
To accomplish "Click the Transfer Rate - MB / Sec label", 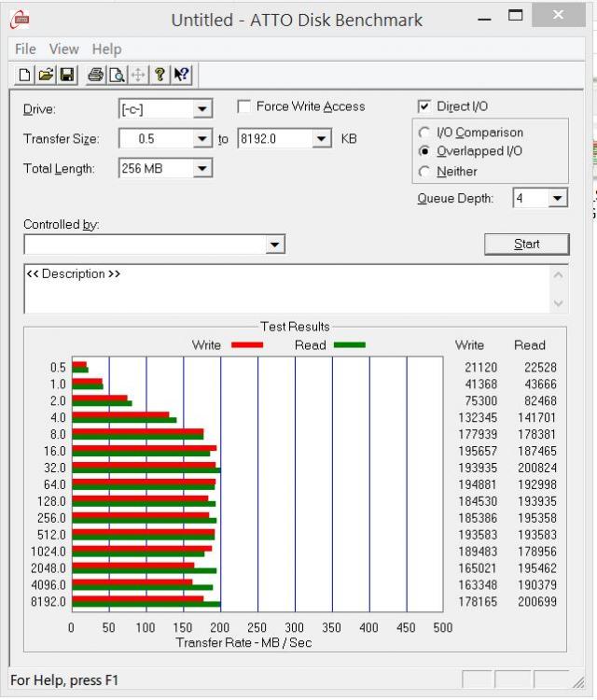I will point(243,642).
